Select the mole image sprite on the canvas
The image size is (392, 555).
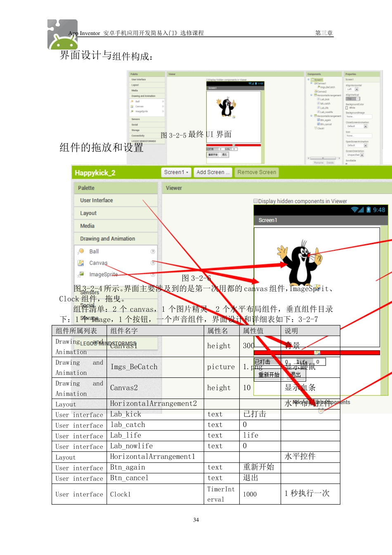300,263
